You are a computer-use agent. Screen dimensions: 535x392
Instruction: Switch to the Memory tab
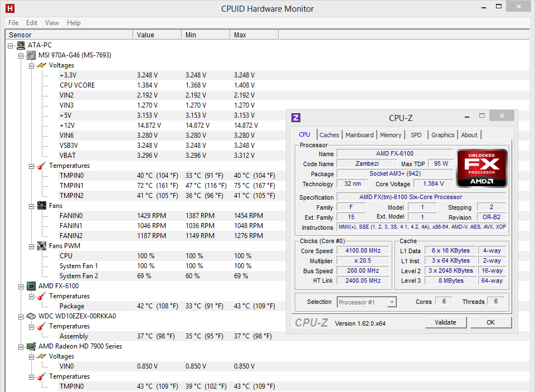(x=391, y=135)
